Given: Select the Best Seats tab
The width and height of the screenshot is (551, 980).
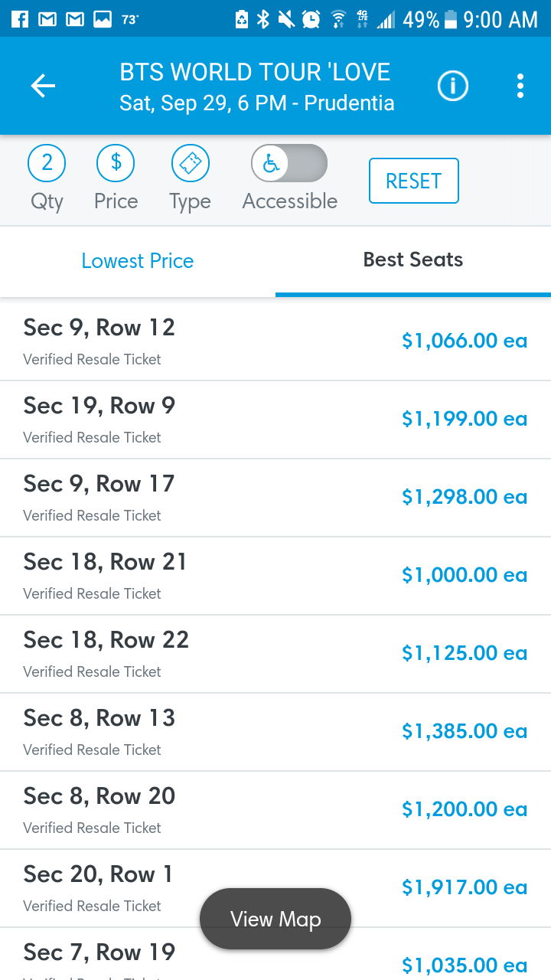Looking at the screenshot, I should (x=413, y=260).
